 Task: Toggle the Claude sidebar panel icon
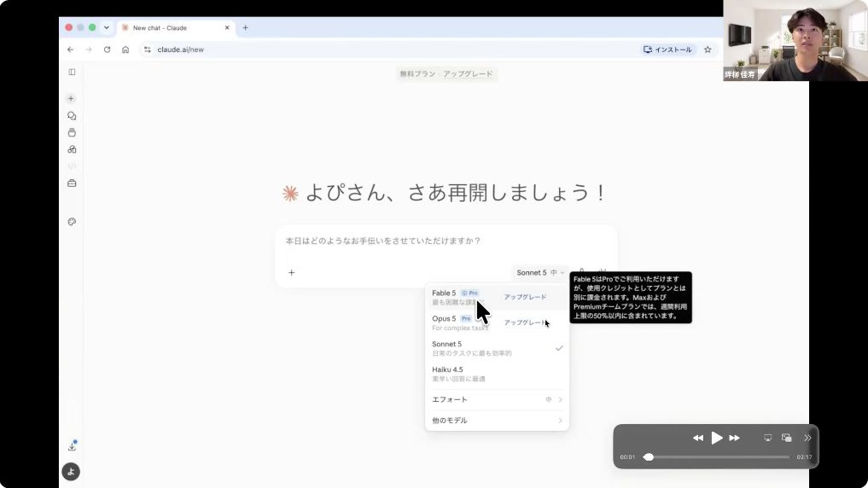click(72, 72)
